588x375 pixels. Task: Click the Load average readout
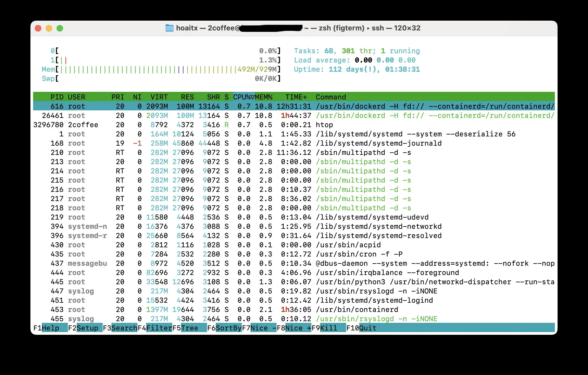355,60
